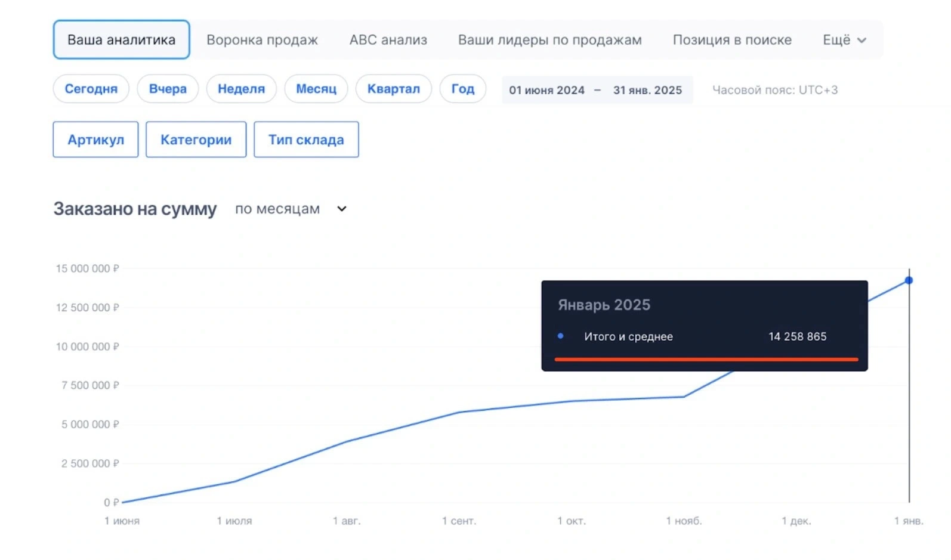Choose the Вчера period filter

point(168,89)
